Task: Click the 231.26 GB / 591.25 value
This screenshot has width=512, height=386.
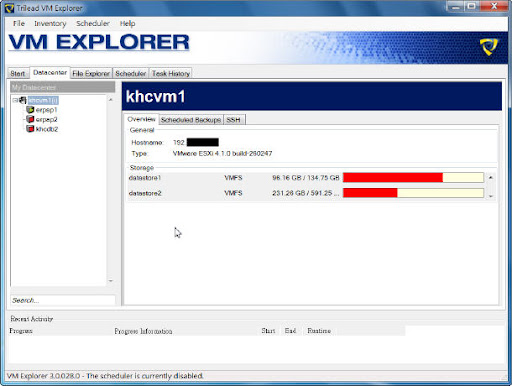Action: (x=305, y=193)
